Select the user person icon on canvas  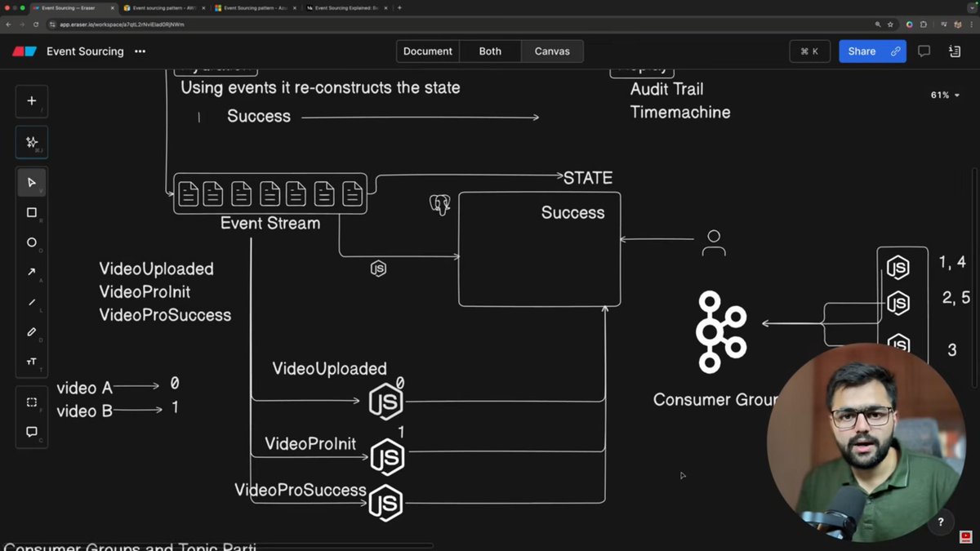[x=714, y=242]
